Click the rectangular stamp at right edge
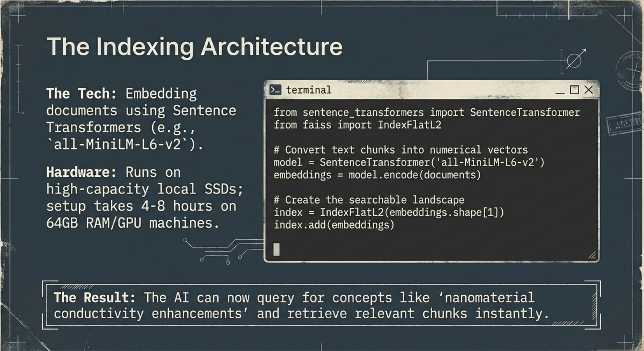The height and width of the screenshot is (351, 644). [624, 125]
